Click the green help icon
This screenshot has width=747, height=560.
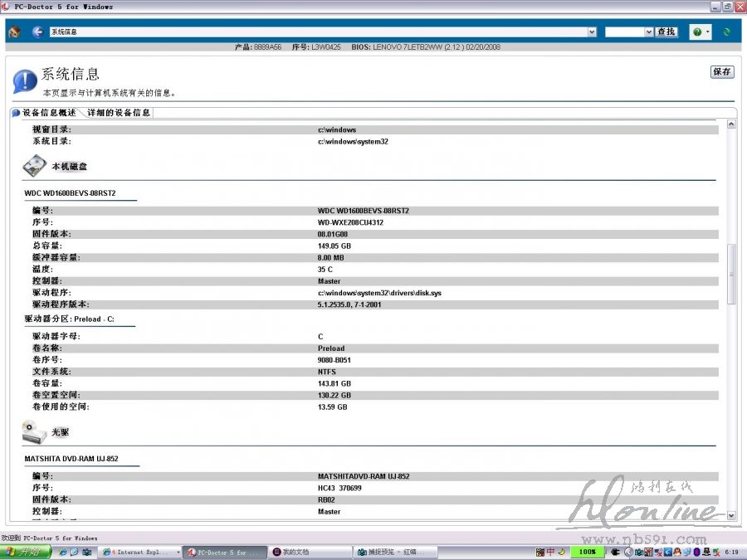point(696,32)
